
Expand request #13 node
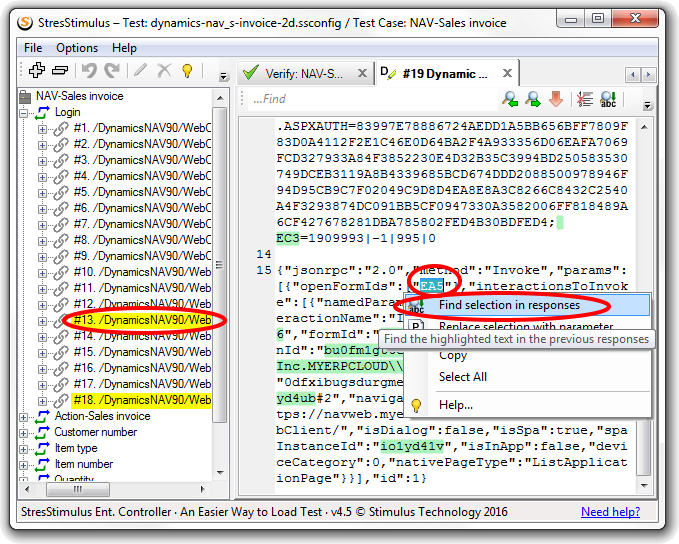click(x=42, y=321)
